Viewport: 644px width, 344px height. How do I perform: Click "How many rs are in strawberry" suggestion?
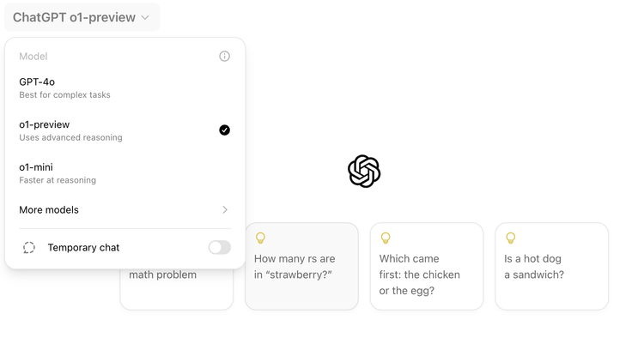point(301,266)
